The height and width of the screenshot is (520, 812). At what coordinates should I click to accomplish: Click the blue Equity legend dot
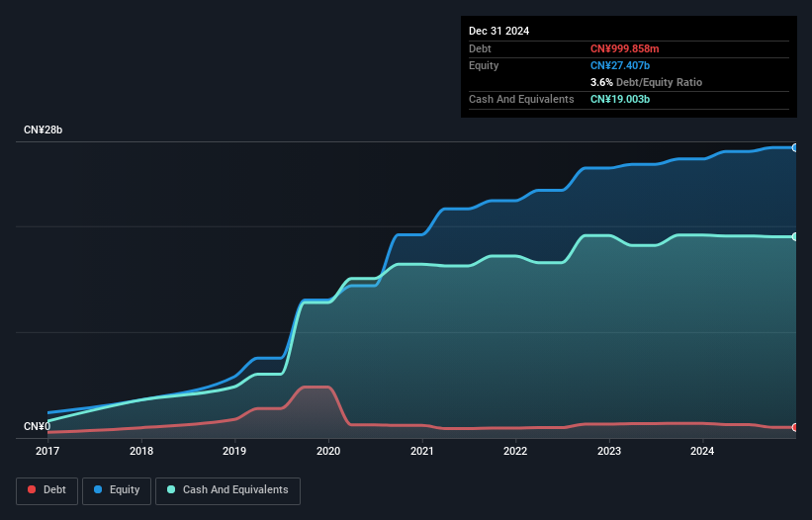click(x=98, y=489)
